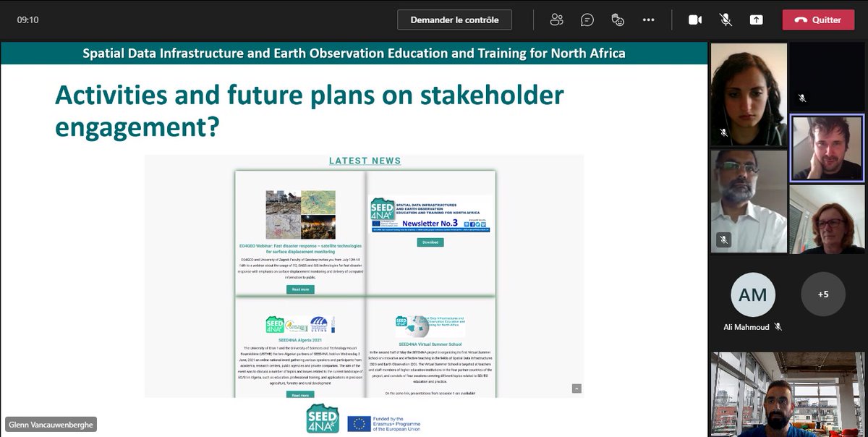Unmute the microphone in top bar
The image size is (868, 437).
pos(726,20)
